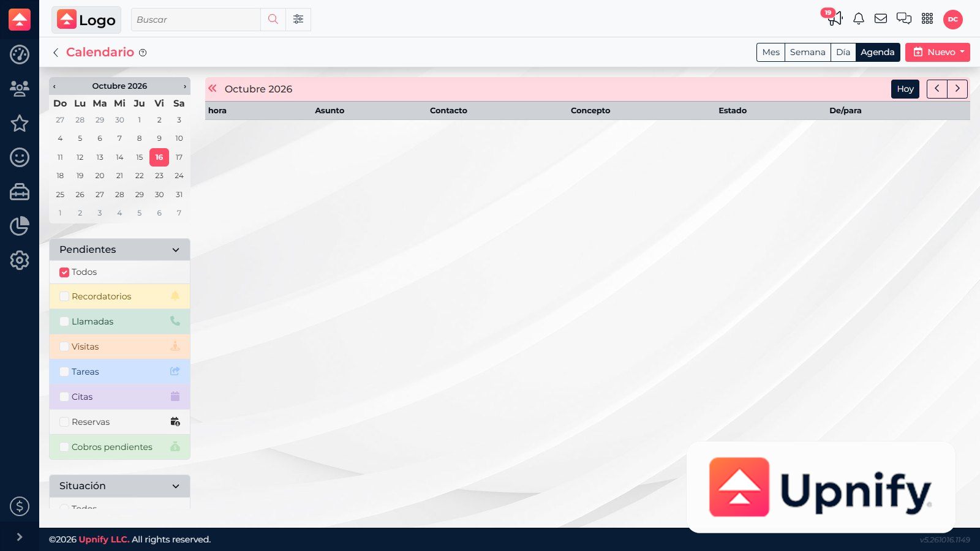Click the Upnify LLC footer link
Screen dimensions: 980x551
click(x=104, y=539)
